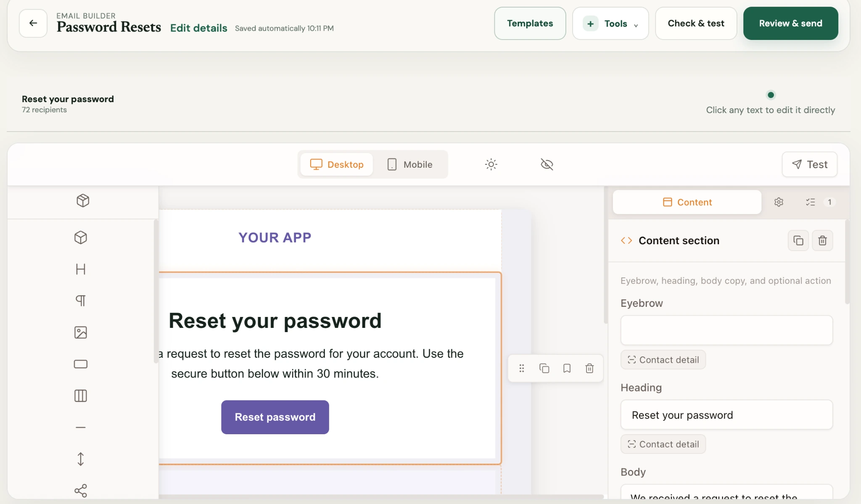The height and width of the screenshot is (504, 861).
Task: Add a social share block
Action: coord(81,491)
